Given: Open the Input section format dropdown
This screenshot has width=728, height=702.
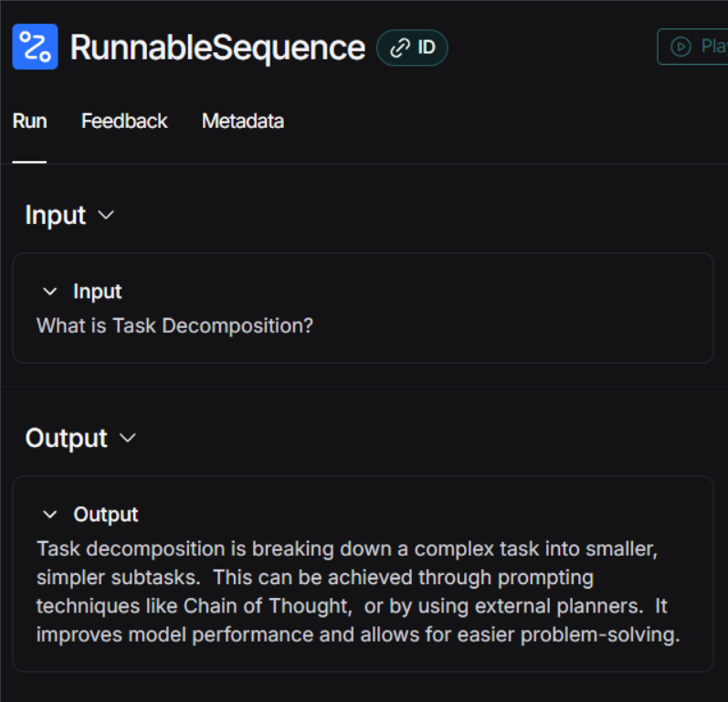Looking at the screenshot, I should (x=106, y=215).
